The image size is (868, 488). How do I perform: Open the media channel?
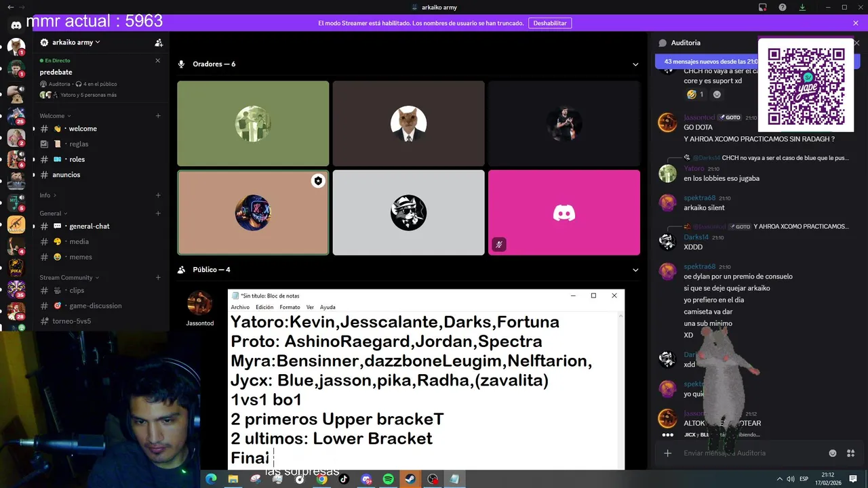[x=100, y=241]
